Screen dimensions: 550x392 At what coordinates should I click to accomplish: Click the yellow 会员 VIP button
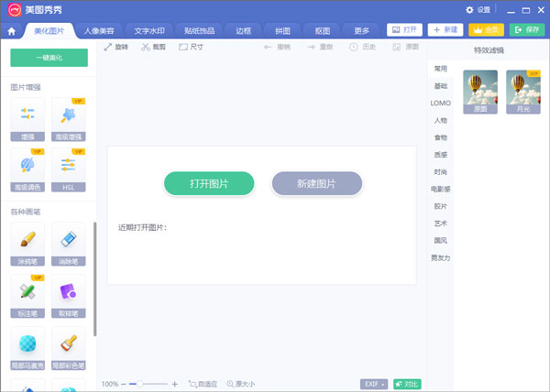click(x=486, y=30)
